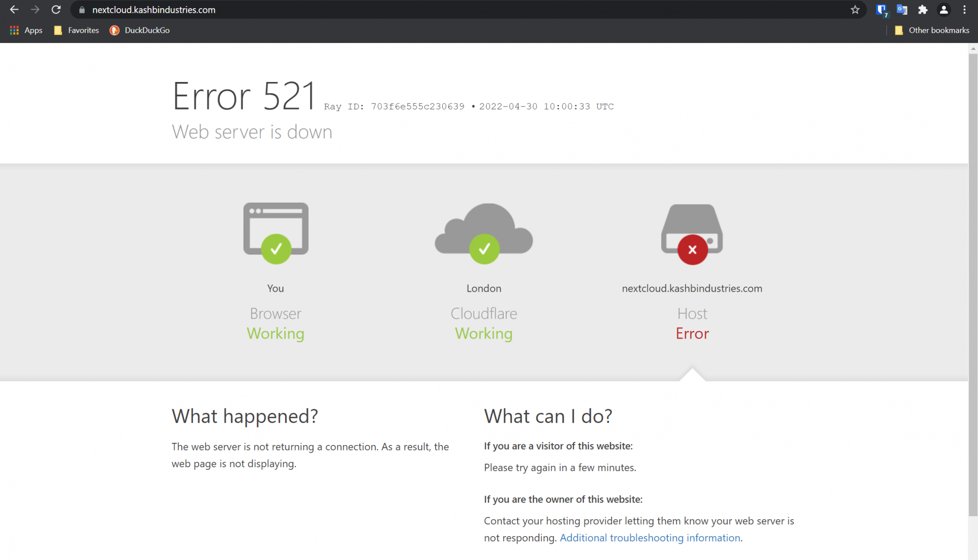
Task: Open the Chrome profile avatar
Action: point(943,10)
